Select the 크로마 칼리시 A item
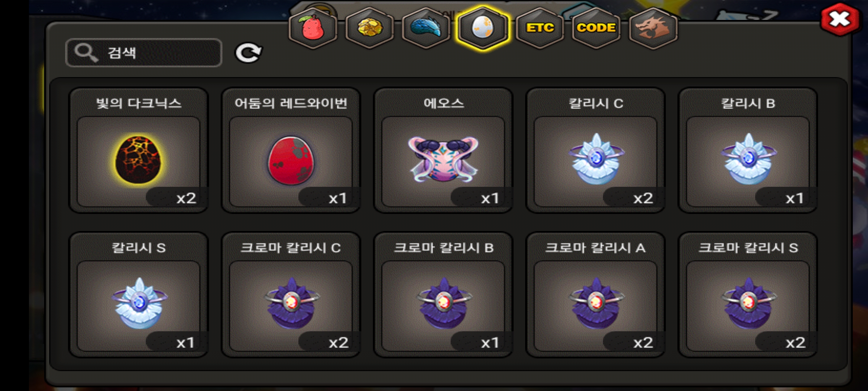 [x=596, y=295]
